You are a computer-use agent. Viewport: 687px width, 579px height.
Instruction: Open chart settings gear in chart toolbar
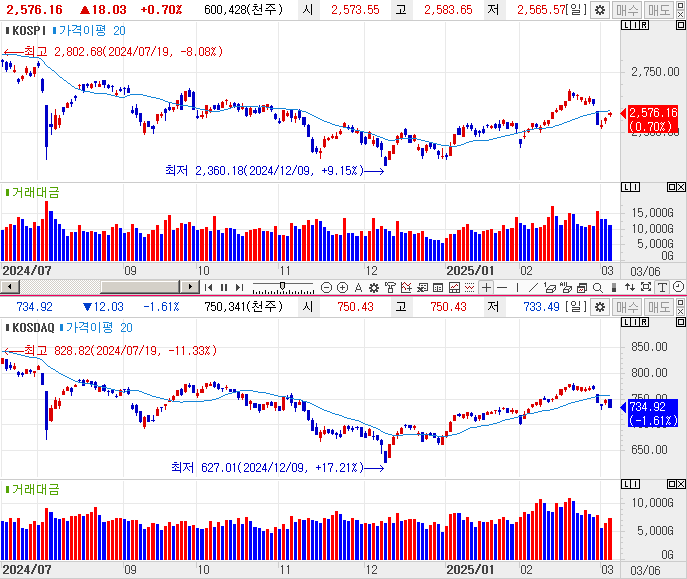point(374,287)
